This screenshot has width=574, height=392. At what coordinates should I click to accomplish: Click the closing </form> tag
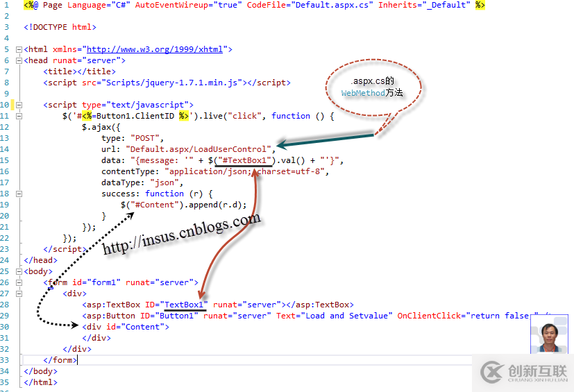[60, 360]
